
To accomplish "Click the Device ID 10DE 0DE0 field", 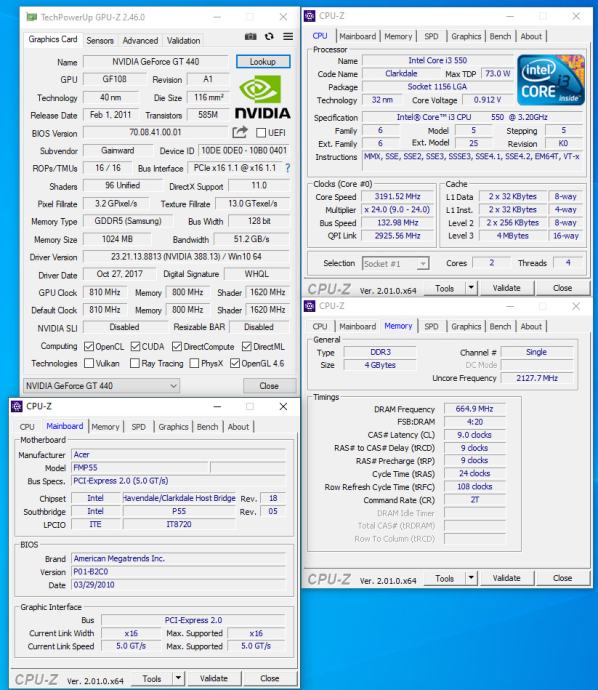I will (x=244, y=150).
